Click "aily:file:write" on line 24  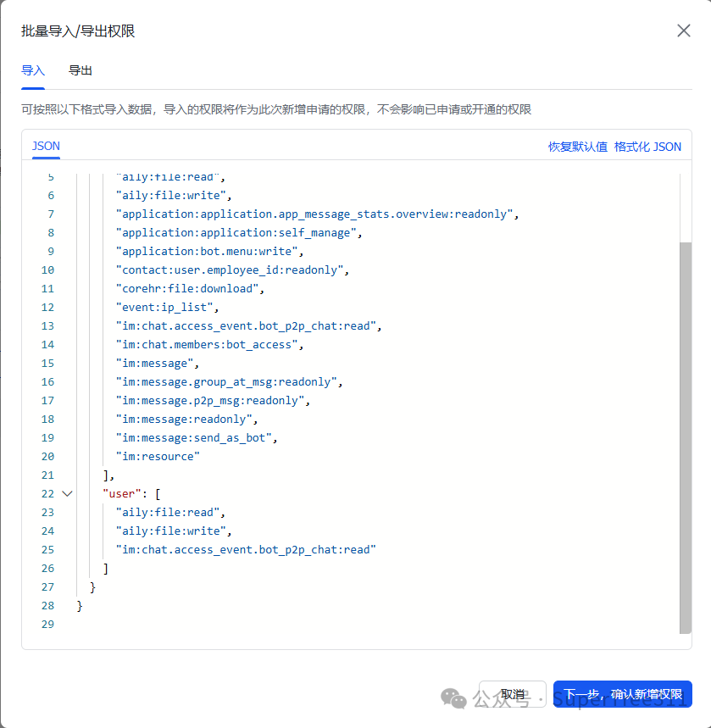[x=171, y=531]
